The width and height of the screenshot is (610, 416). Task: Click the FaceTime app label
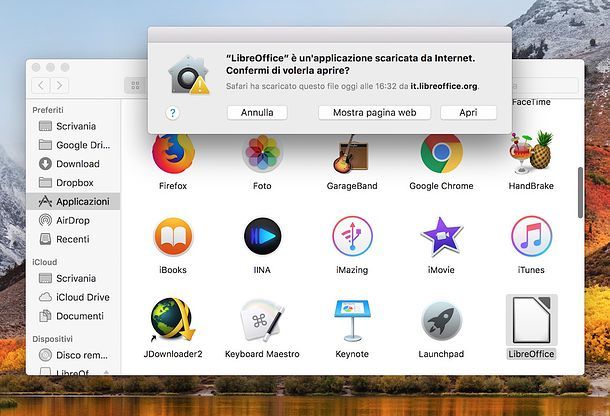pyautogui.click(x=531, y=102)
